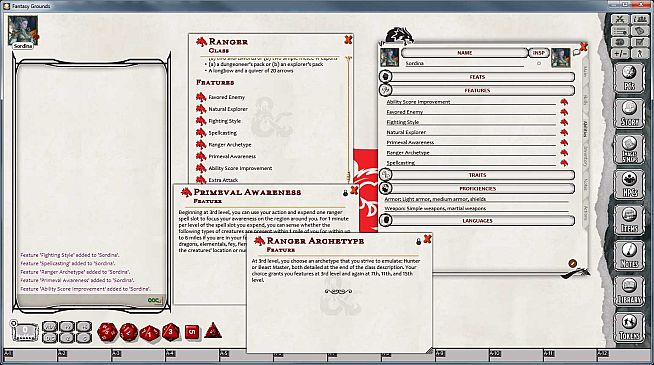Switch to the Abilities tab of character sheet
The width and height of the screenshot is (654, 365).
(x=585, y=129)
